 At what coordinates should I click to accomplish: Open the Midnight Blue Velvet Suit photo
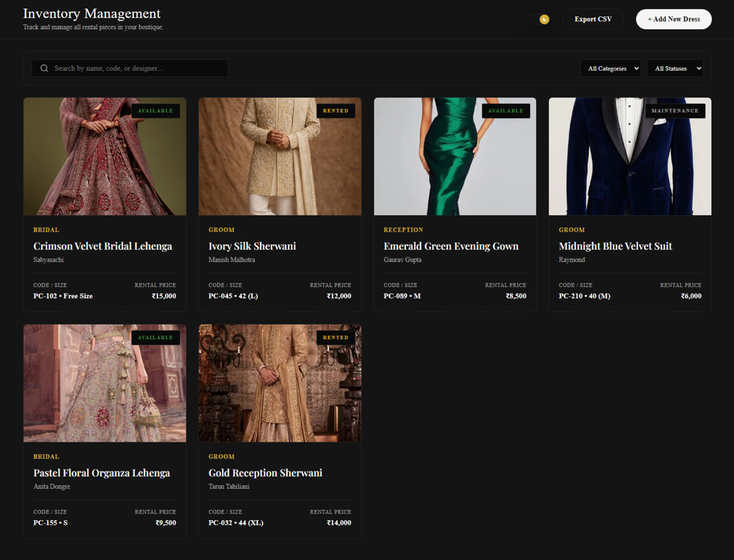click(630, 156)
